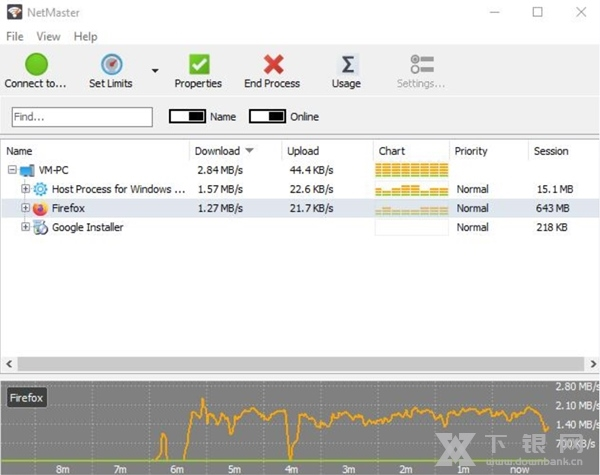Click the 2.80 MB/s graph scale label

pyautogui.click(x=577, y=387)
